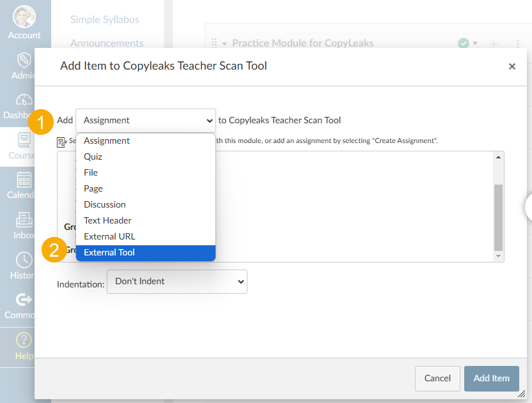532x403 pixels.
Task: Go to Dashboard via speedometer icon
Action: [x=24, y=100]
